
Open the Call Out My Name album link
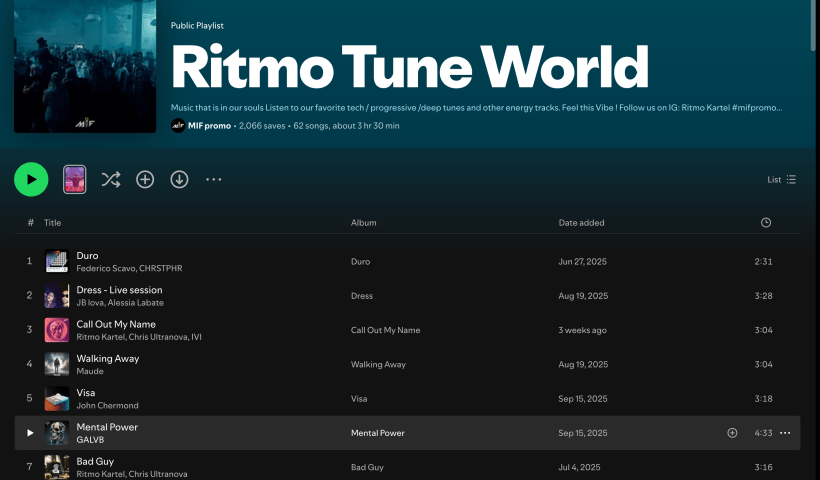[x=385, y=330]
